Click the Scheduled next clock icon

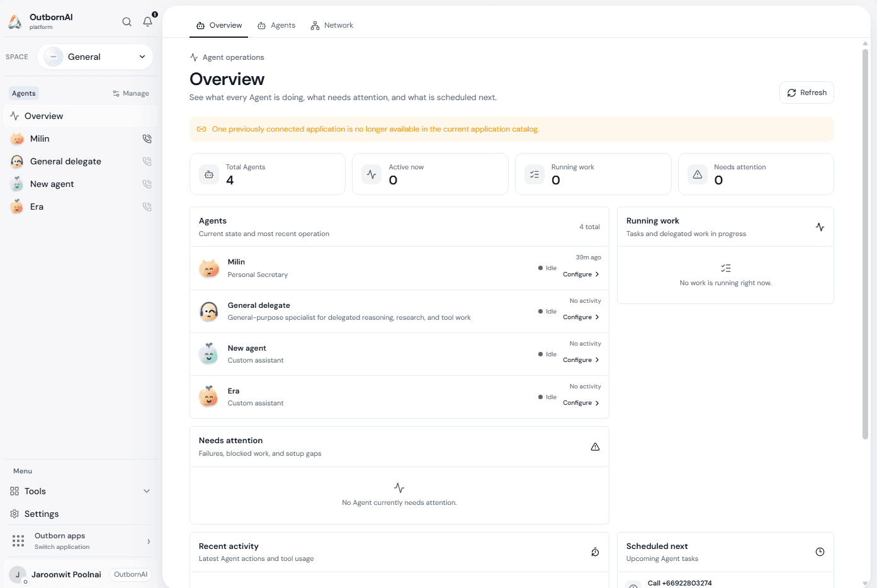pyautogui.click(x=820, y=552)
